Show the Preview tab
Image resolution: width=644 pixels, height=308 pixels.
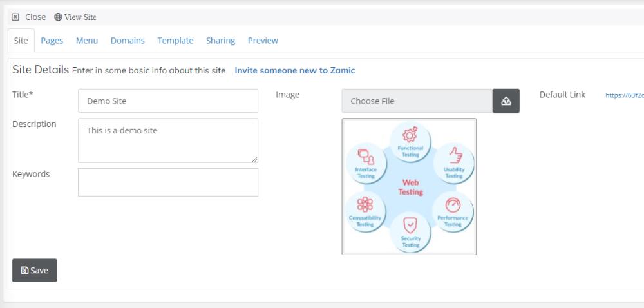(x=263, y=41)
